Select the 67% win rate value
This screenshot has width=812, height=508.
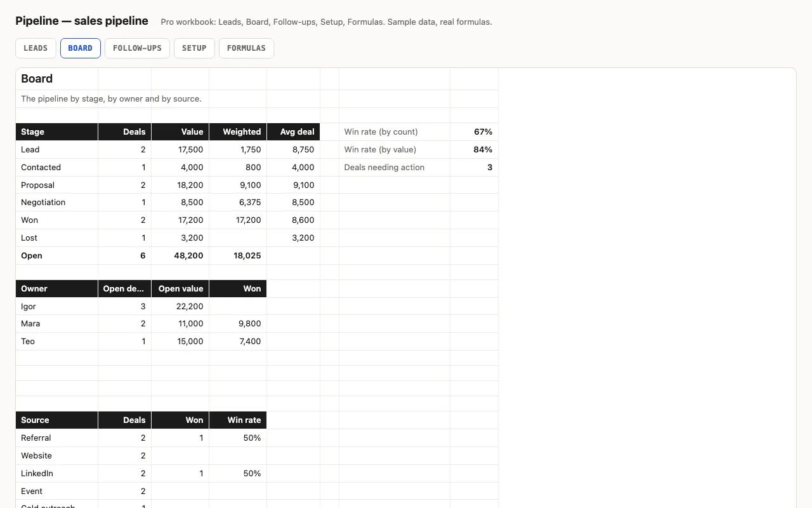point(474,132)
